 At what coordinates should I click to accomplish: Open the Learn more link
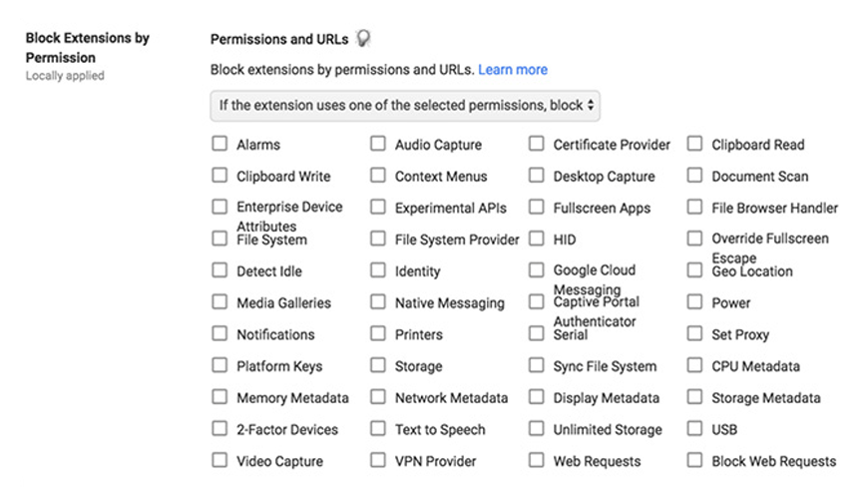513,70
